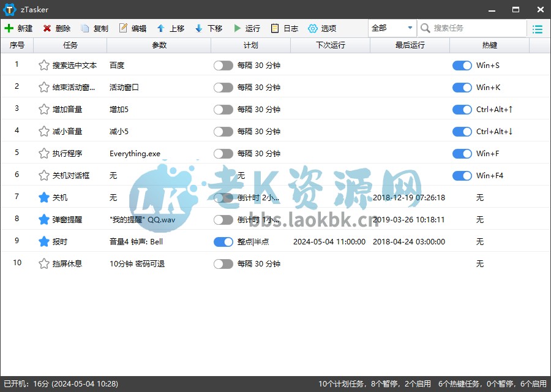Move task down with 下移 arrow
This screenshot has height=392, width=551.
199,28
